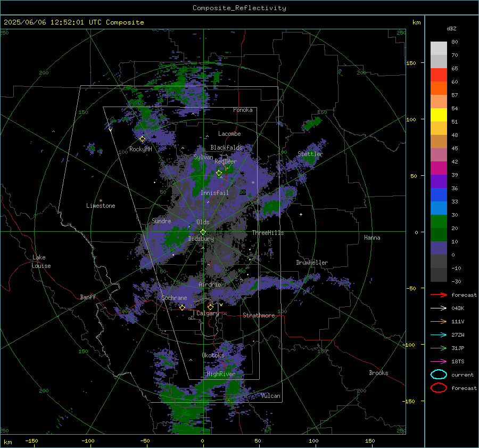Image resolution: width=479 pixels, height=448 pixels.
Task: Click the Drumheller label
Action: pyautogui.click(x=312, y=263)
